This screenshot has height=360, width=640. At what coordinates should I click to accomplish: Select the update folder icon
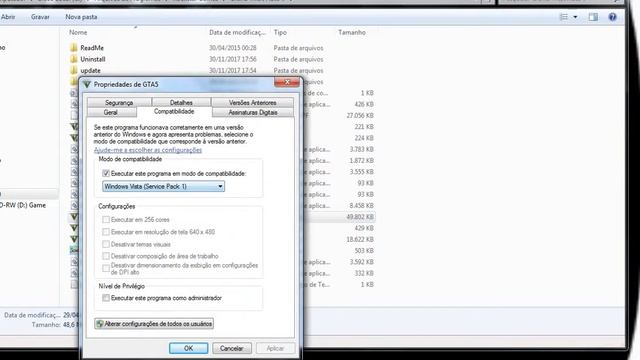pyautogui.click(x=74, y=71)
